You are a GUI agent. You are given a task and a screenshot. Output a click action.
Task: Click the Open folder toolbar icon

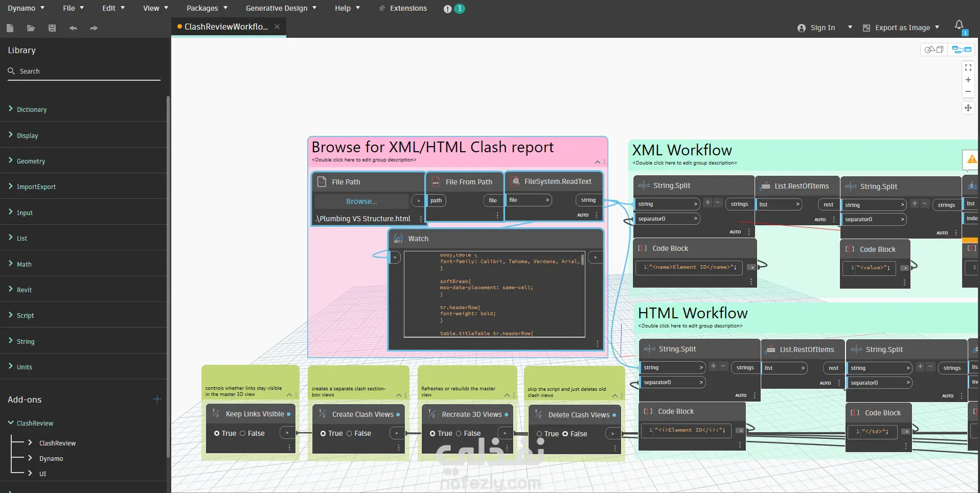pyautogui.click(x=31, y=28)
